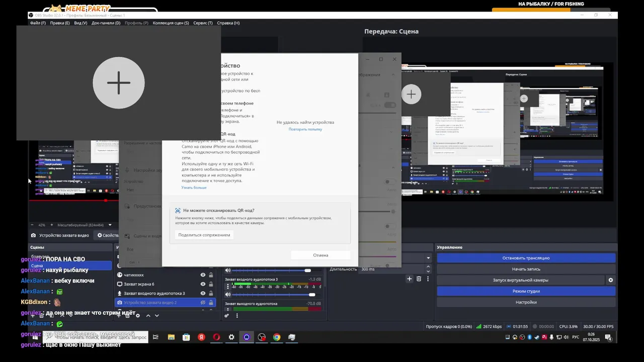Click the Пропуск кадров 0 (0.0%) status

[449, 326]
